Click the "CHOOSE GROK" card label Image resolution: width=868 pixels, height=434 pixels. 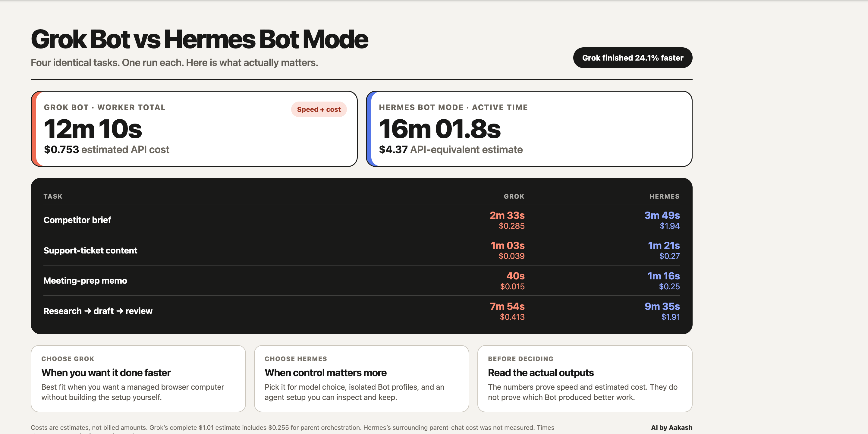(x=68, y=359)
